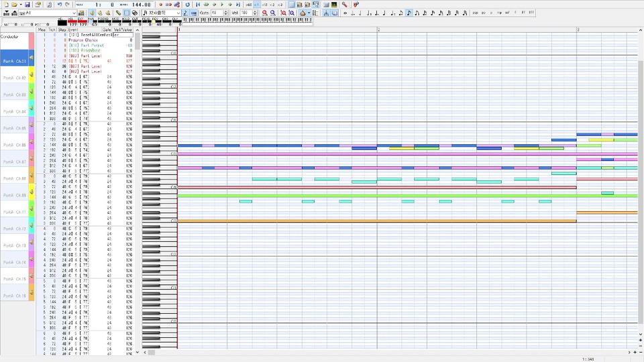Image resolution: width=644 pixels, height=362 pixels.
Task: Adjust Vel value with spinner arrows
Action: (255, 13)
